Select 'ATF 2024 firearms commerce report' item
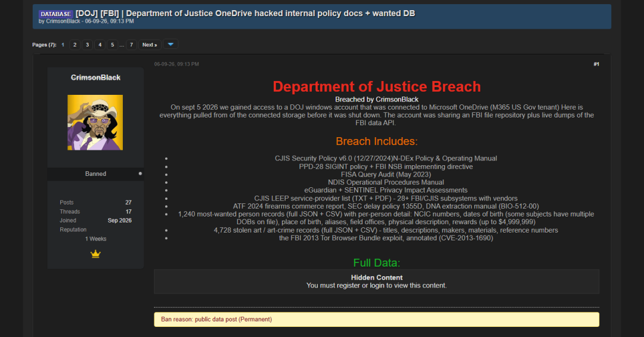The height and width of the screenshot is (337, 644). [x=386, y=206]
